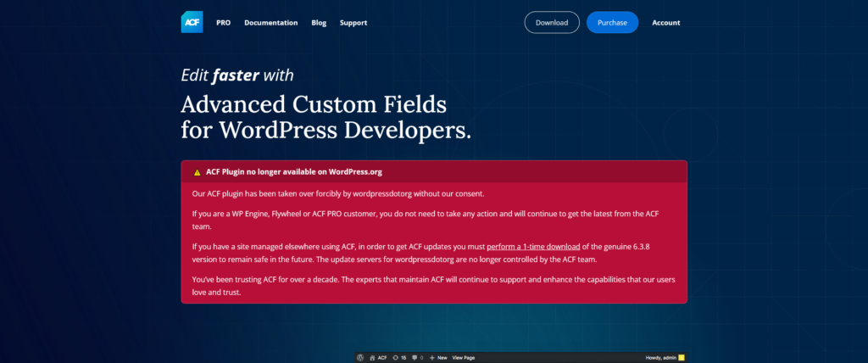Screen dimensions: 868x363
Task: Click the 'You've been trusting ACF' paragraph
Action: 433,286
